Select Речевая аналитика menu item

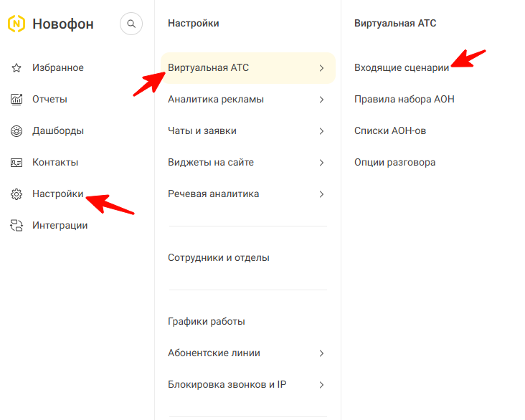click(x=247, y=194)
